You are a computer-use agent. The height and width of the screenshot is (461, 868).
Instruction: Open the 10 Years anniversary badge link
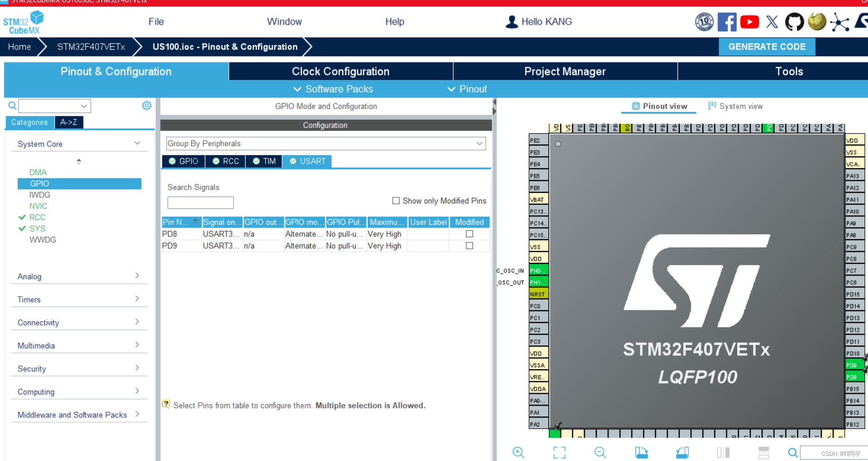click(x=705, y=22)
